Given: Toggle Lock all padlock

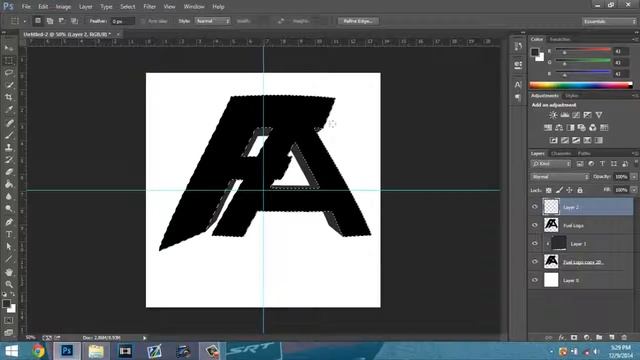Looking at the screenshot, I should pyautogui.click(x=580, y=190).
